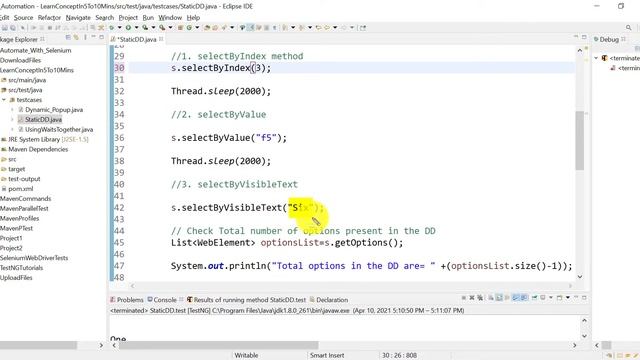The width and height of the screenshot is (640, 360).
Task: Collapse the terminated launch in Debug view
Action: coord(596,58)
